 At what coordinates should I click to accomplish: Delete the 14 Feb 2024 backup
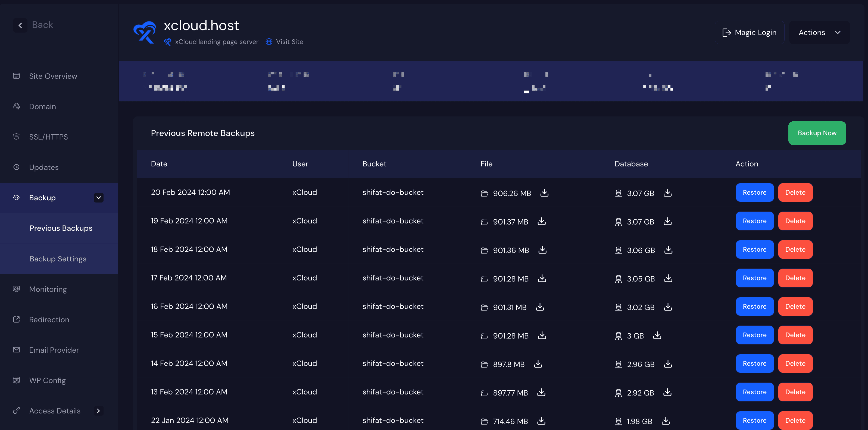[795, 363]
